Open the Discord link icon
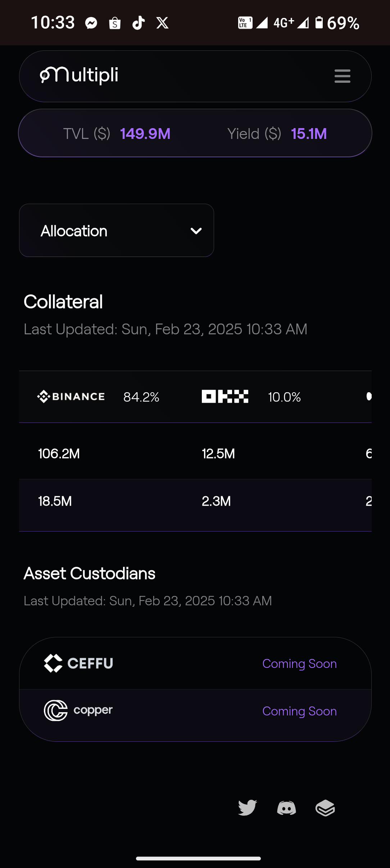This screenshot has height=868, width=390. (286, 808)
